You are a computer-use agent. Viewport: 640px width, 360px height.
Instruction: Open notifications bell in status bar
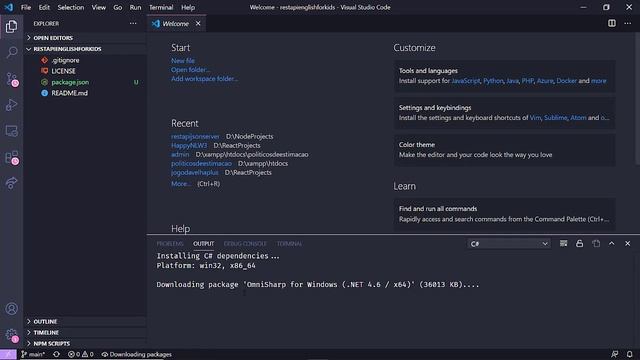(x=629, y=354)
